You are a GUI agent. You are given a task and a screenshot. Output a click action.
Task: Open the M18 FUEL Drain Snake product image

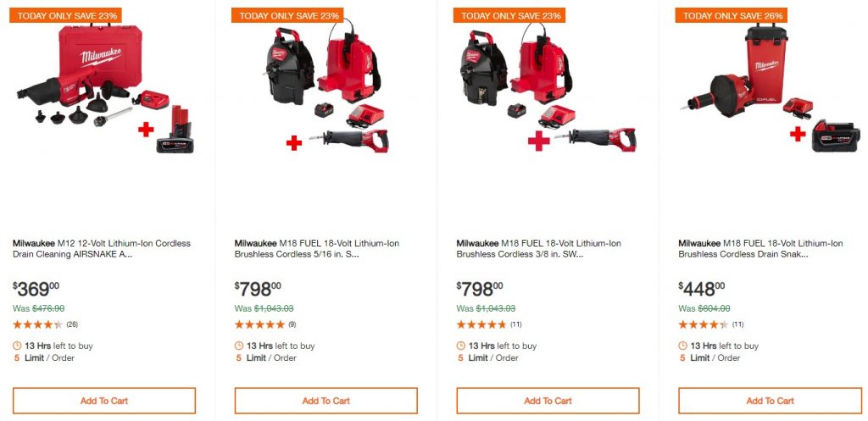click(770, 88)
